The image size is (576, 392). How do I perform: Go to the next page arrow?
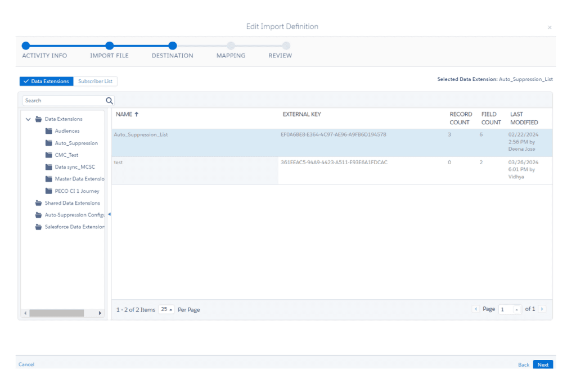(542, 309)
